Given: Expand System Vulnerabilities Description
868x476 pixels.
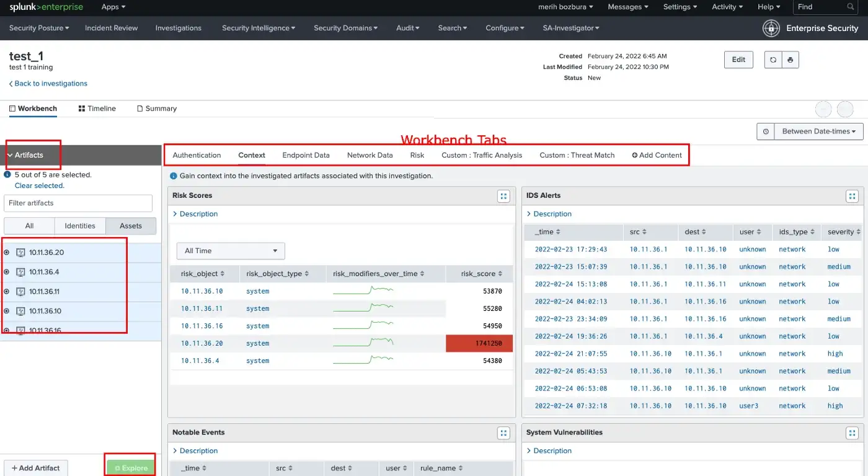Looking at the screenshot, I should click(549, 451).
